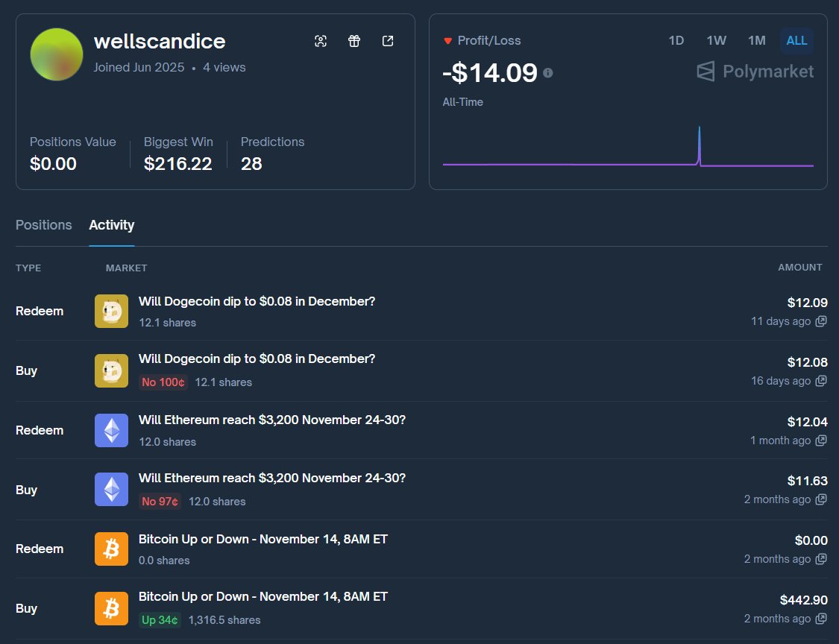Open redeemed Ethereum $3,200 market
This screenshot has width=839, height=644.
point(271,420)
